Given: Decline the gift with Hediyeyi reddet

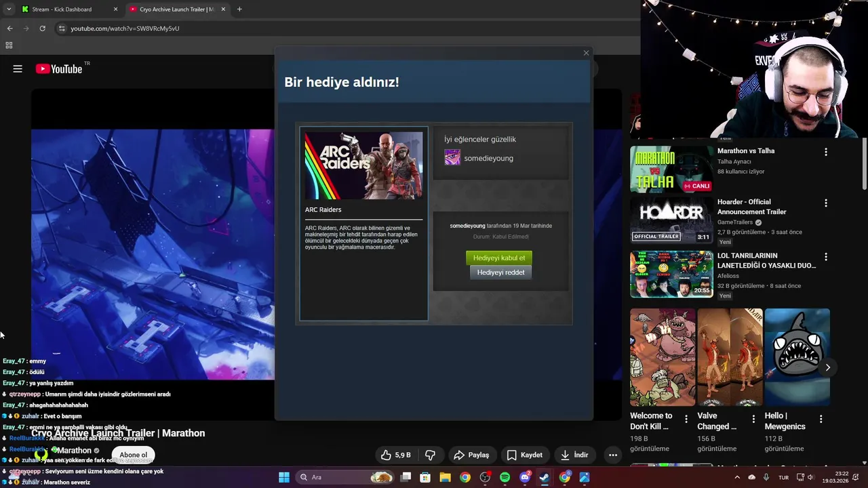Looking at the screenshot, I should (x=500, y=272).
